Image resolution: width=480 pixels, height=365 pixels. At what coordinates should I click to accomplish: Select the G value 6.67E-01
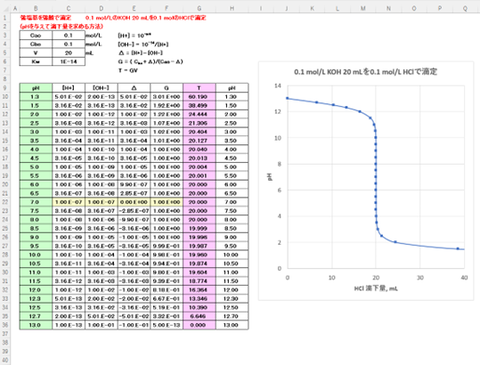click(166, 299)
